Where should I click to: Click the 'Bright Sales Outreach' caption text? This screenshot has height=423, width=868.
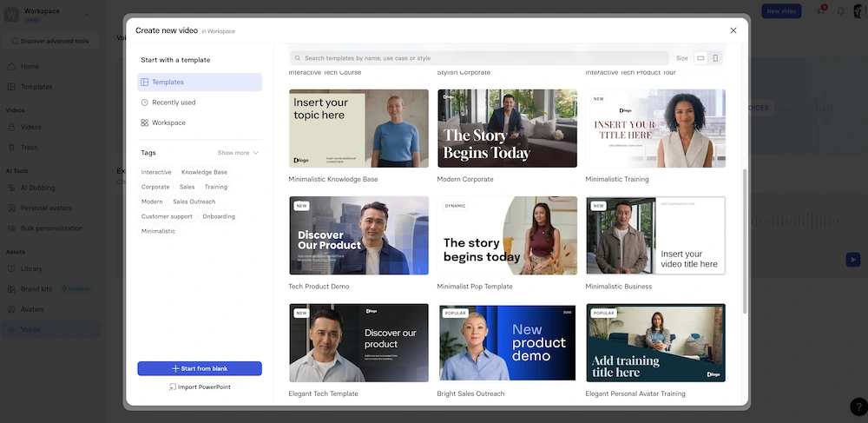click(470, 393)
